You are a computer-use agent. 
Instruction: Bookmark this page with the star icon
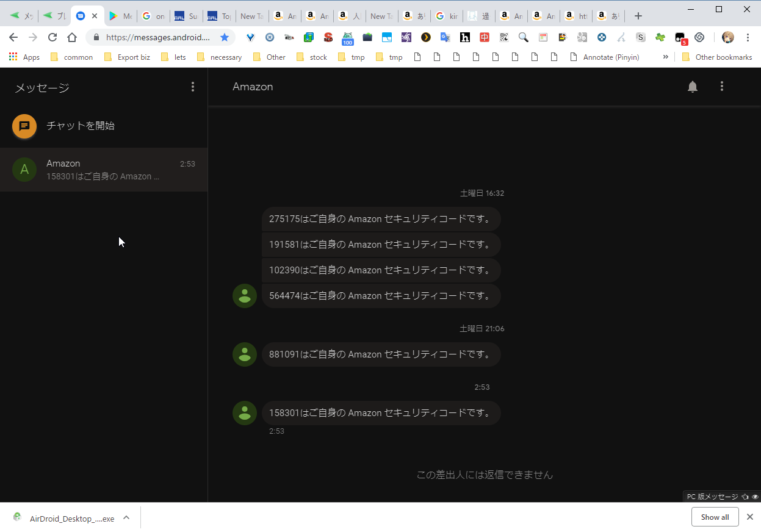pyautogui.click(x=225, y=37)
